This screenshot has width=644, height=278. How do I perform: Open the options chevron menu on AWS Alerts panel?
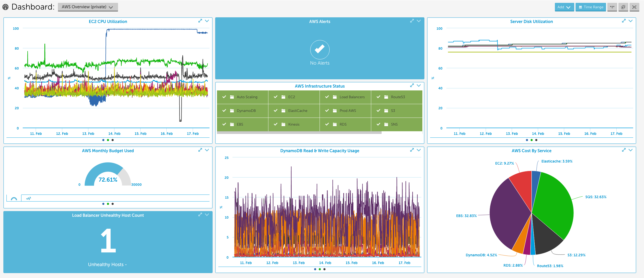pos(419,21)
